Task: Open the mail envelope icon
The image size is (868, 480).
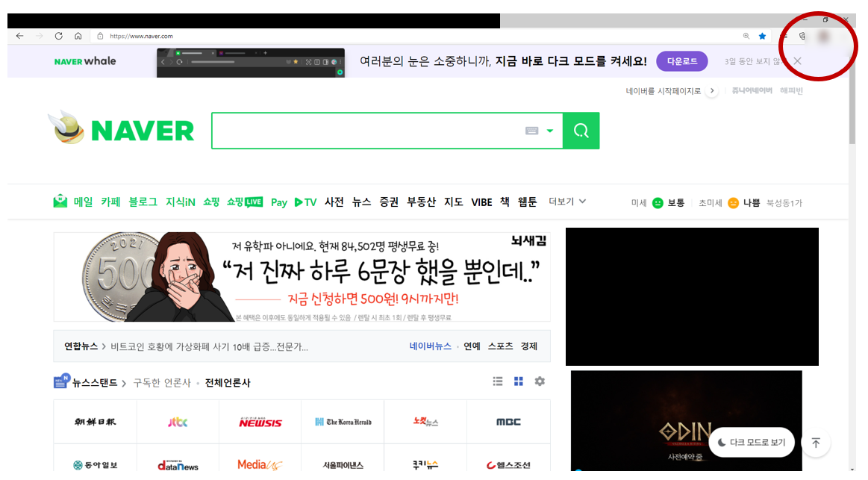Action: 60,201
